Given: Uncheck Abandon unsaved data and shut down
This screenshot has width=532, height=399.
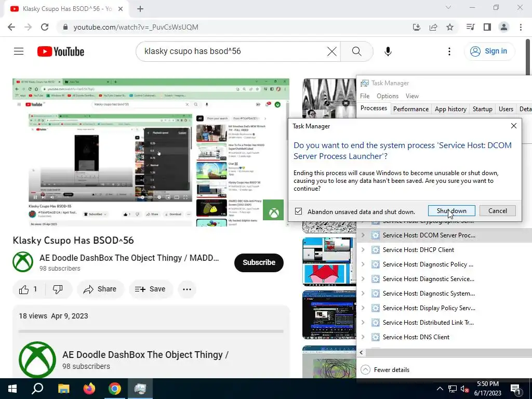Looking at the screenshot, I should click(x=298, y=211).
